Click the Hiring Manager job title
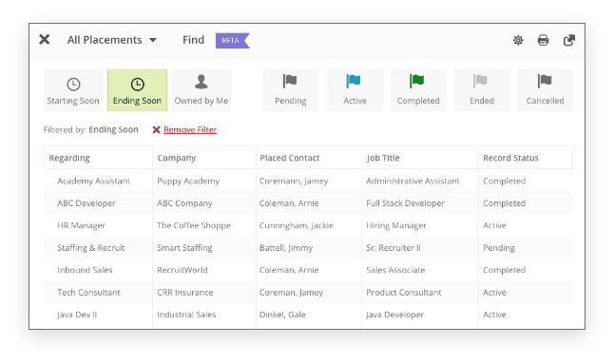The height and width of the screenshot is (364, 614). (396, 225)
